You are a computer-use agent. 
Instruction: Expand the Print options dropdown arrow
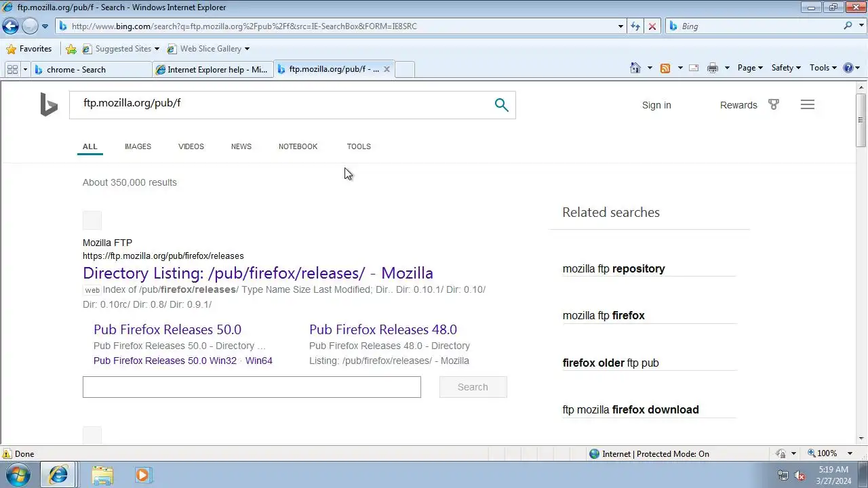(x=727, y=68)
